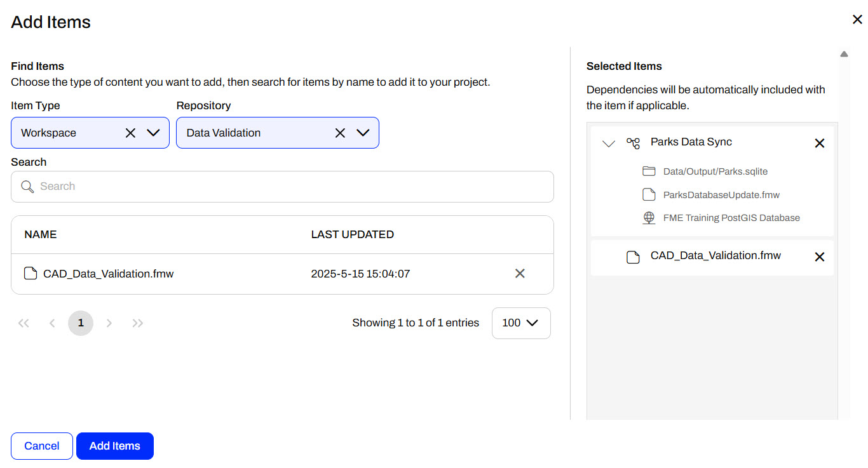Clear the Workspace item type selection
This screenshot has height=468, width=868.
tap(130, 133)
